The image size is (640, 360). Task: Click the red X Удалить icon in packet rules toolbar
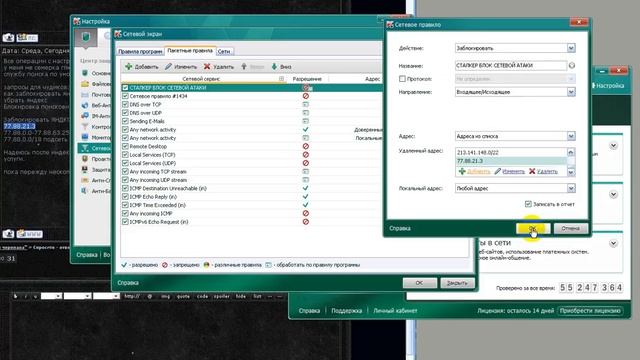point(207,67)
